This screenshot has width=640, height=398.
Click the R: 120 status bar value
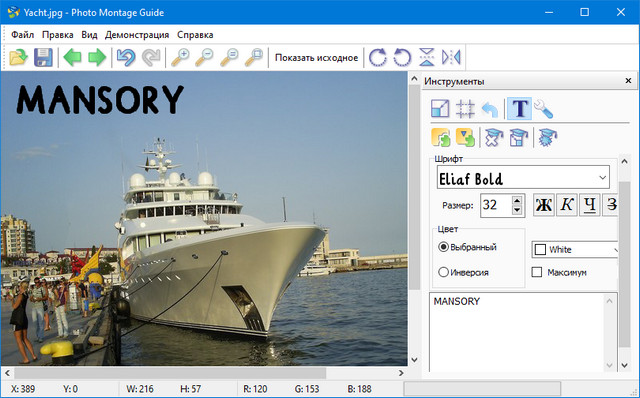tap(255, 389)
